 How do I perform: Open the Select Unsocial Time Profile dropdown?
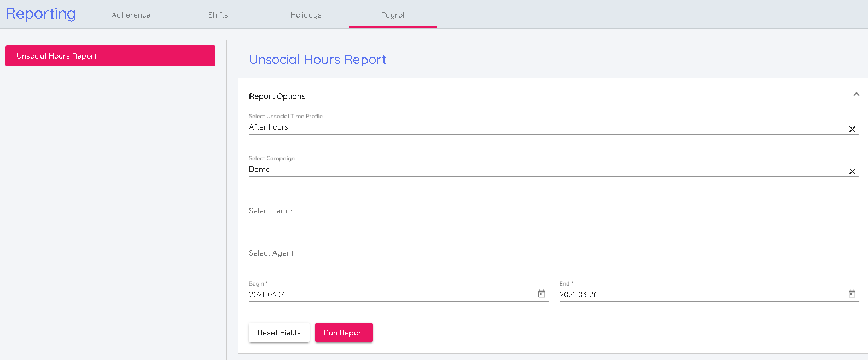(547, 127)
